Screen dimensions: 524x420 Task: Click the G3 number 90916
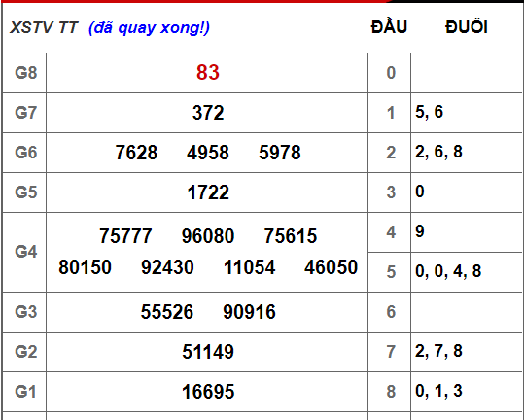point(249,312)
